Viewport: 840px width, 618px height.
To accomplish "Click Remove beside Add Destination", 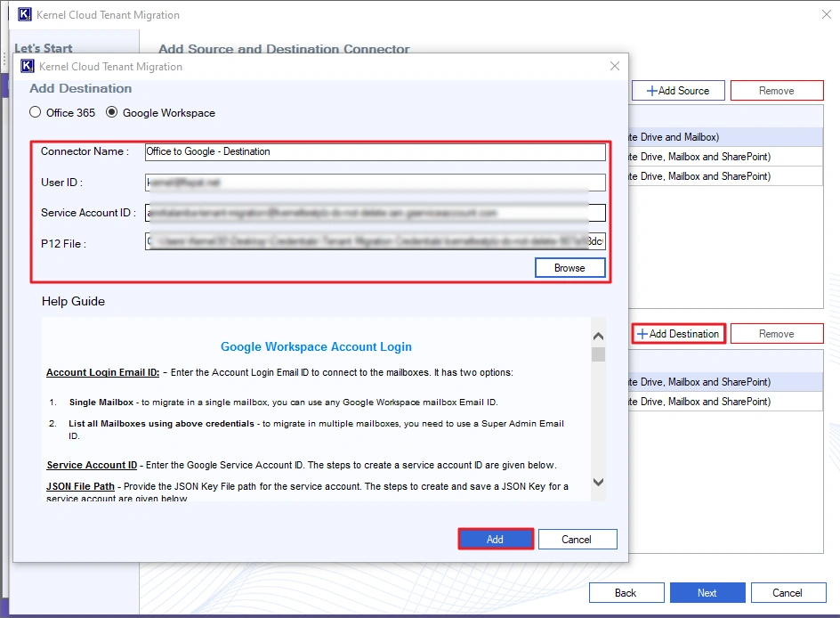I will point(777,333).
